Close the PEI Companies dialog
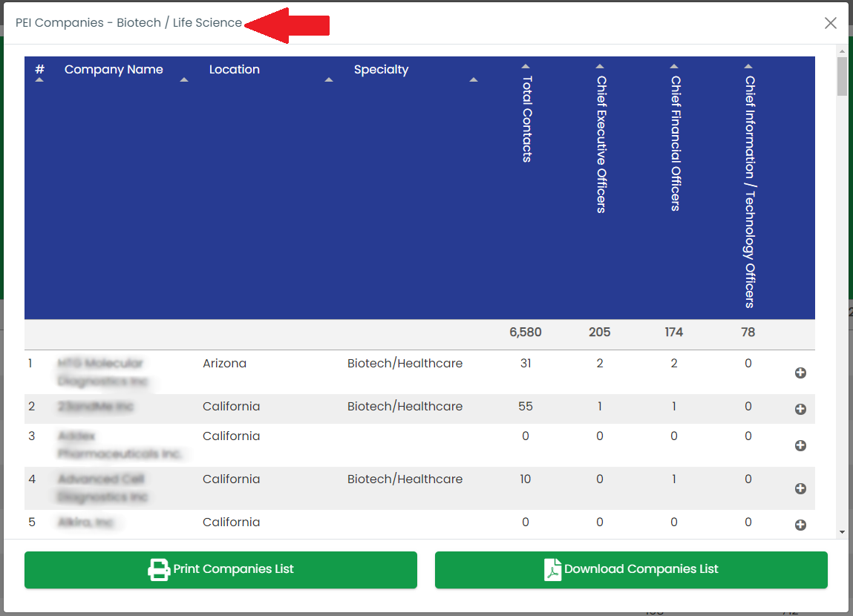853x616 pixels. tap(830, 23)
